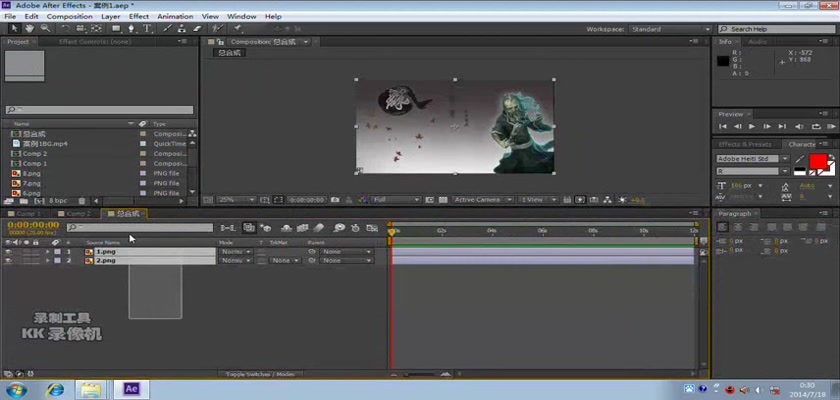The width and height of the screenshot is (840, 400).
Task: Click the Search Help input field
Action: [x=776, y=29]
